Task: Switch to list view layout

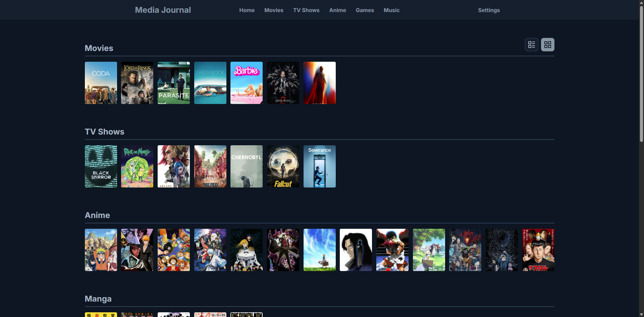Action: (531, 45)
